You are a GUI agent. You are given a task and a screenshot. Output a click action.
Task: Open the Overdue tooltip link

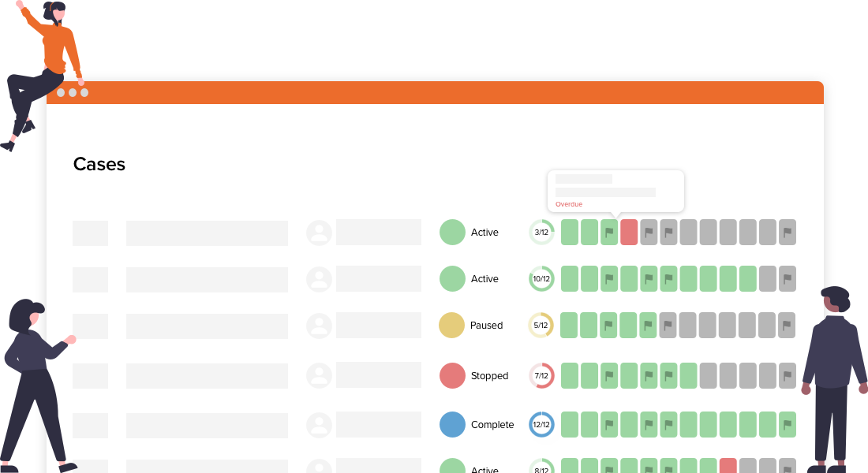pos(569,203)
